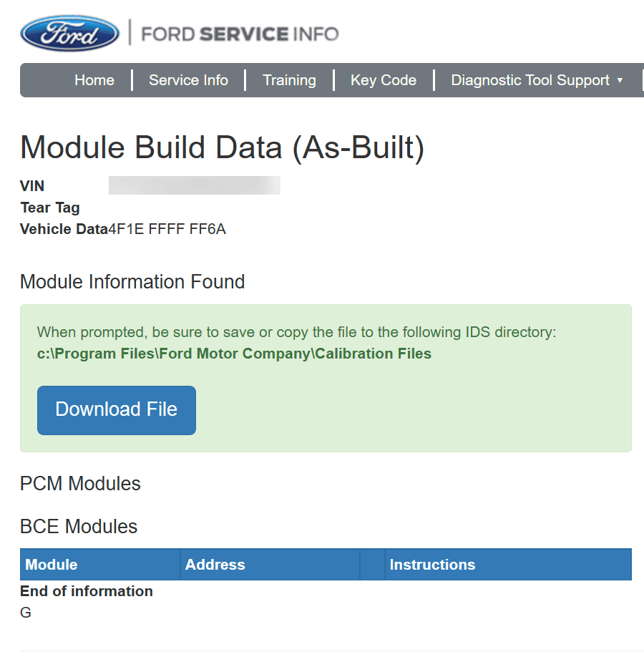644x652 pixels.
Task: Click the blurred VIN value
Action: tap(194, 186)
